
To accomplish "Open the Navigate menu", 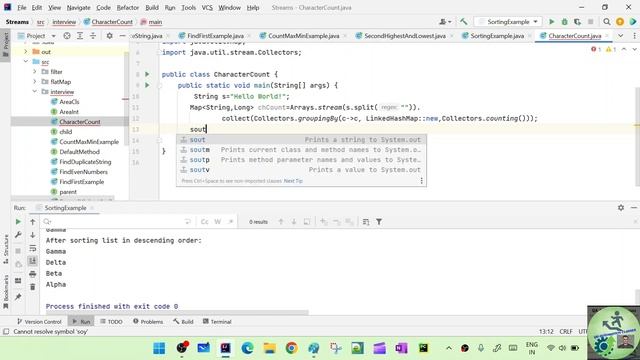I will (x=78, y=7).
